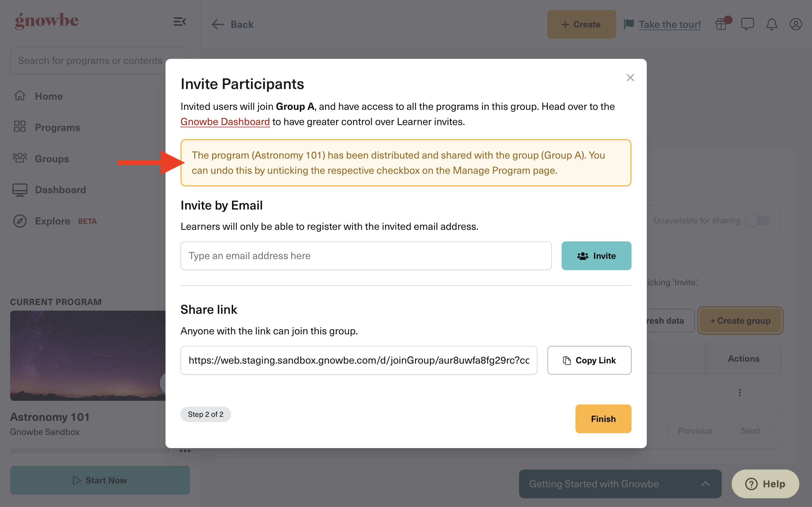Navigate to the Programs section
This screenshot has height=507, width=812.
[x=57, y=127]
